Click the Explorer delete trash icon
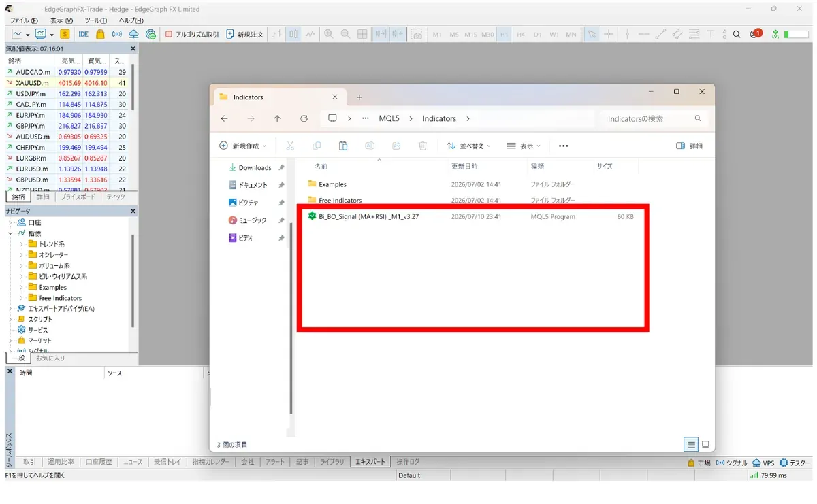Screen dimensions: 817x504 [x=422, y=146]
